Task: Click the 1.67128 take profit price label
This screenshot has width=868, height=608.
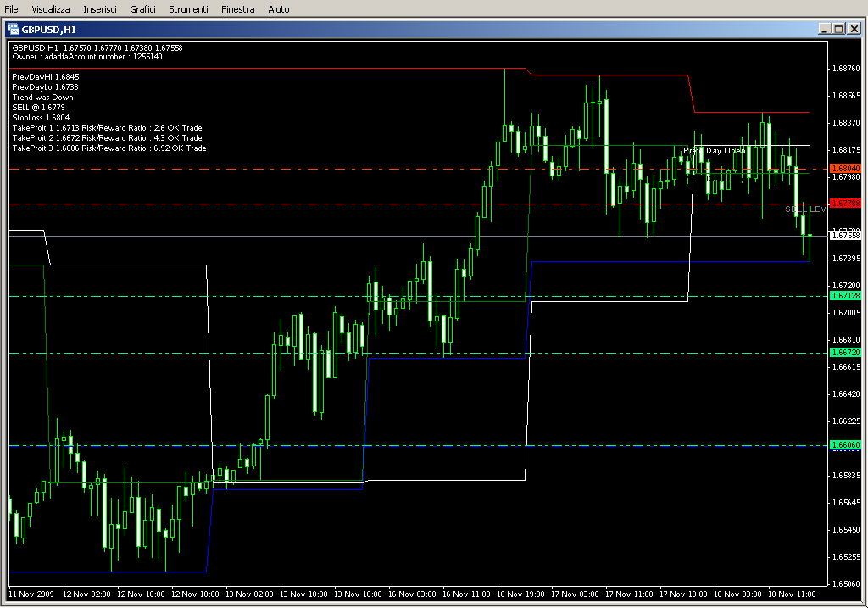Action: click(x=846, y=296)
